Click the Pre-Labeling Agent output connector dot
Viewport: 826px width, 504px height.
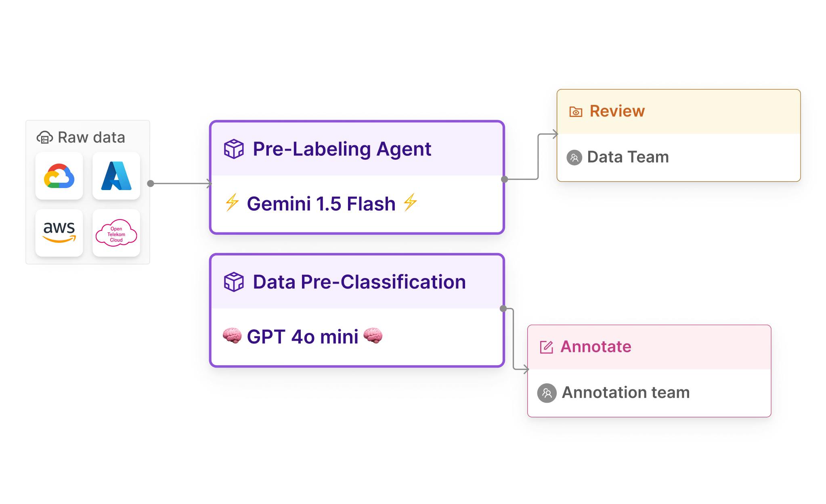[x=504, y=179]
